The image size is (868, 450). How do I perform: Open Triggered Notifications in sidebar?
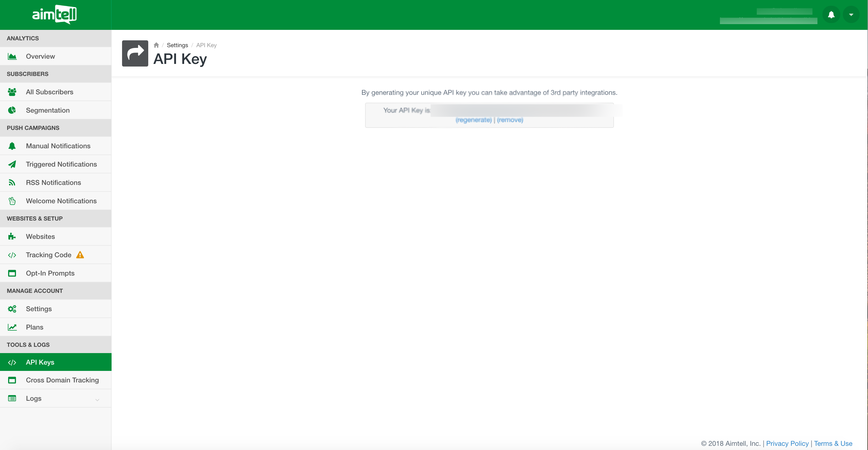tap(61, 164)
